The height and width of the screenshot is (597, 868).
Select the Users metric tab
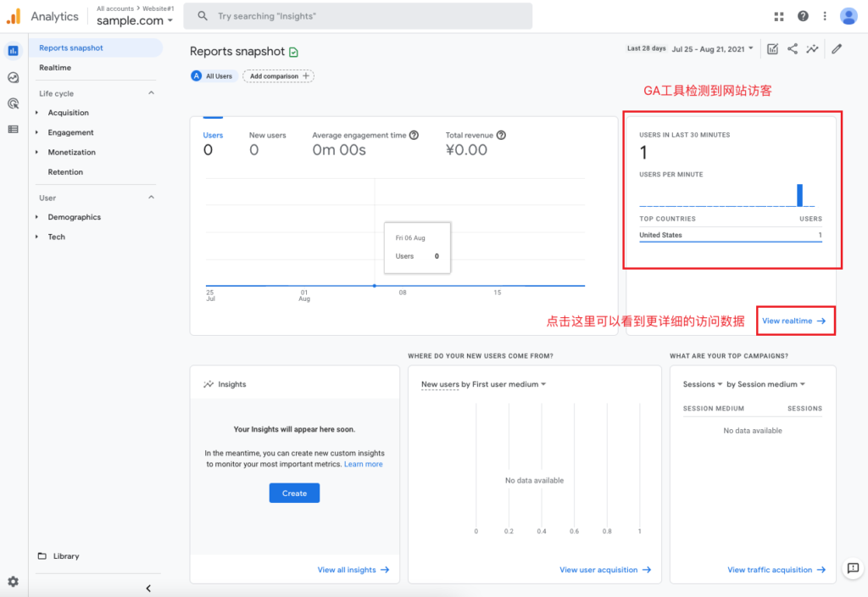coord(213,143)
